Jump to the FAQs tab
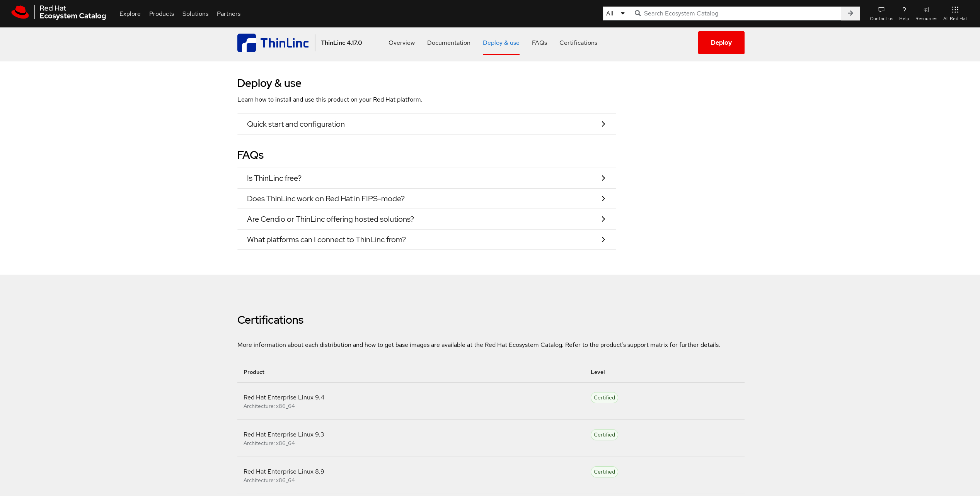Image resolution: width=980 pixels, height=496 pixels. click(x=539, y=42)
